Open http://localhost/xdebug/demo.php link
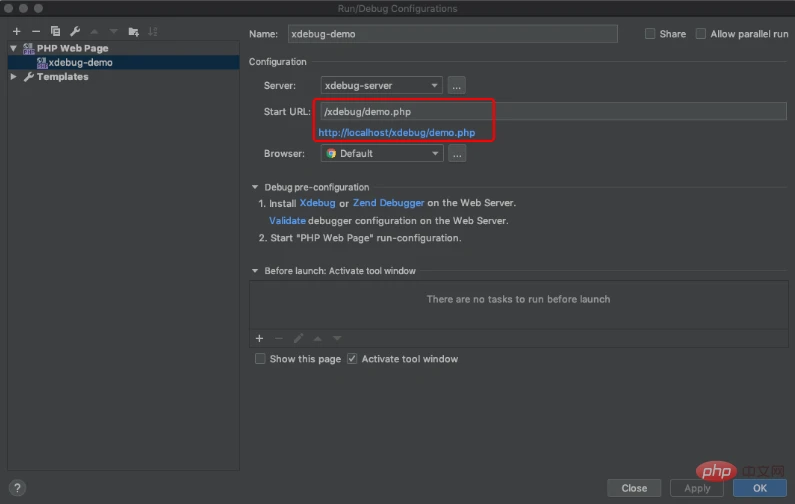Screen dimensions: 795x504 (x=396, y=133)
